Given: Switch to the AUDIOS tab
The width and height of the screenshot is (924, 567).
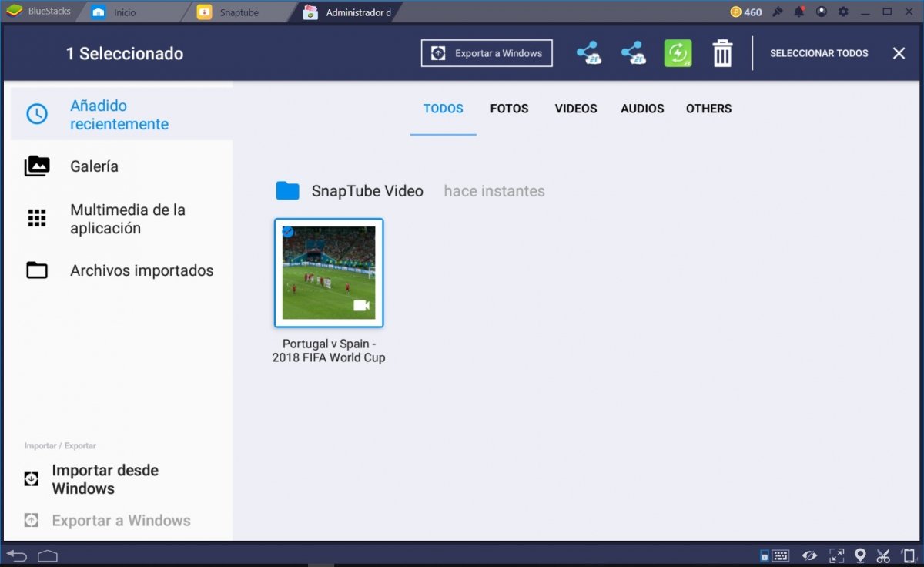Looking at the screenshot, I should tap(642, 109).
